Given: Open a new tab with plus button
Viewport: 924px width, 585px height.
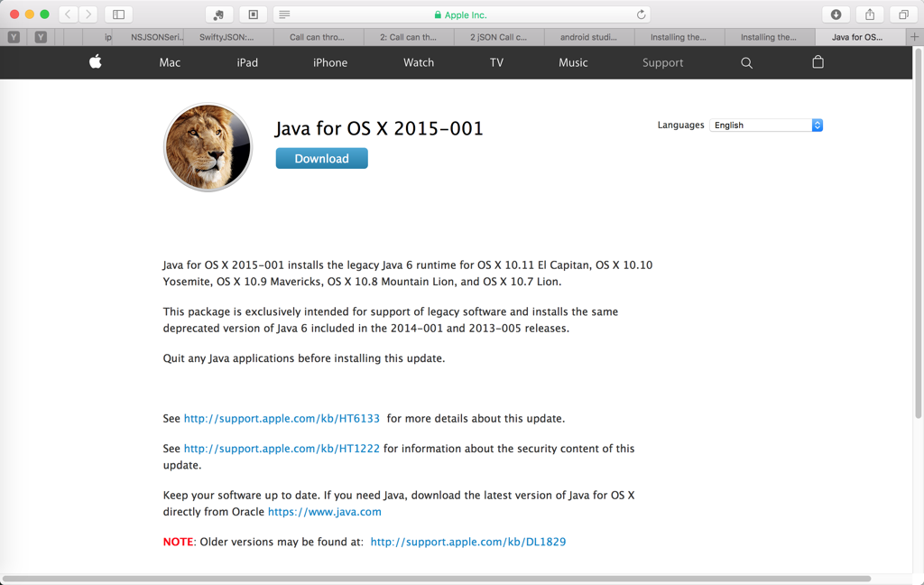Looking at the screenshot, I should click(x=914, y=37).
